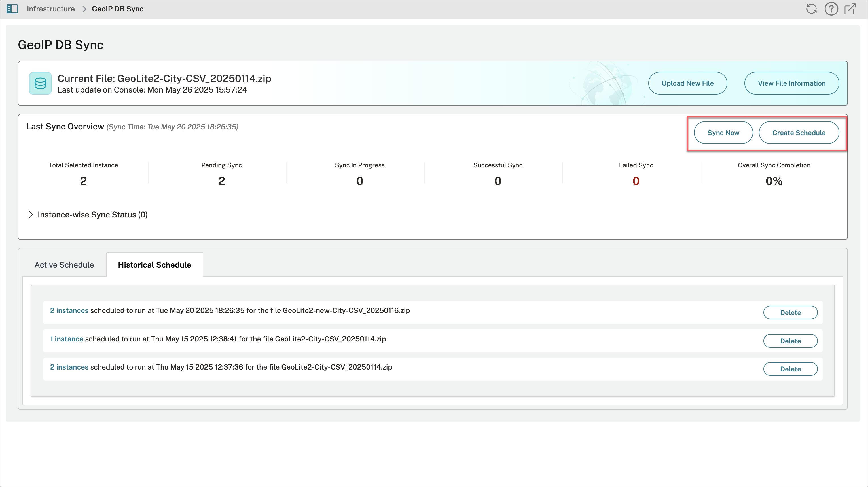Delete the 12:37:36 schedule entry
868x487 pixels.
pos(790,369)
